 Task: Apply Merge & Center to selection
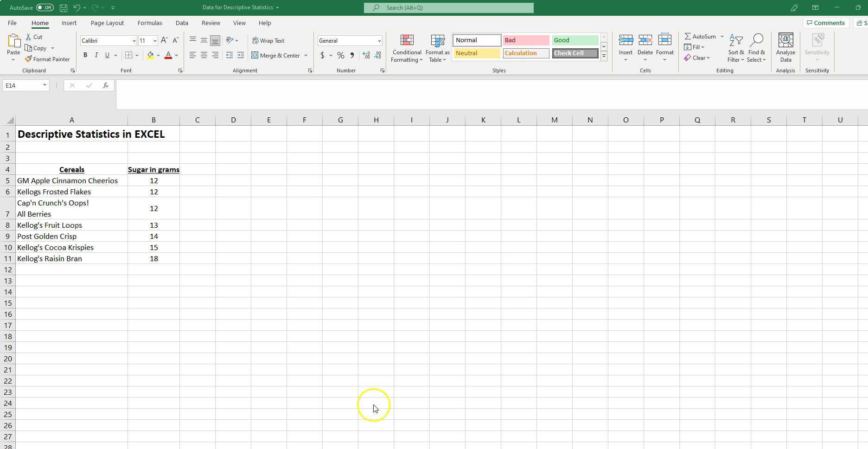point(277,55)
